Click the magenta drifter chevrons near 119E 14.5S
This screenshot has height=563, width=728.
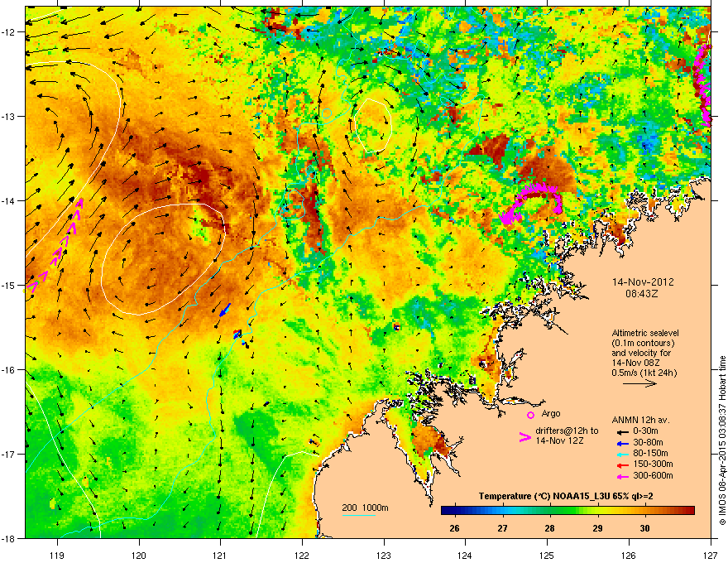[x=56, y=245]
